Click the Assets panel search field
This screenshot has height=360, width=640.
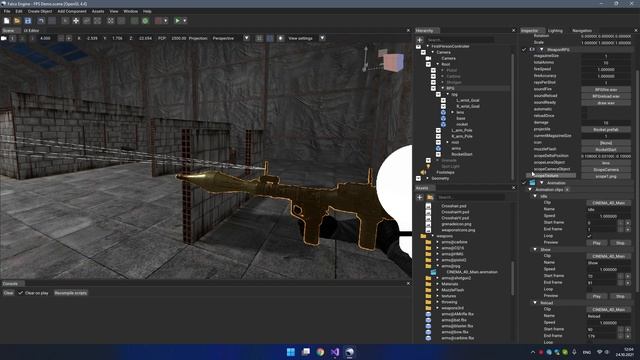coord(470,197)
